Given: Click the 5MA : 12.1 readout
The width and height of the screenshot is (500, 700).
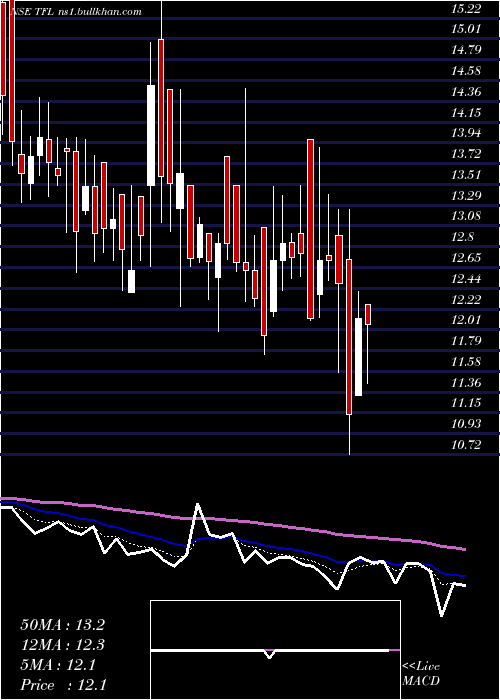Looking at the screenshot, I should coord(57,665).
